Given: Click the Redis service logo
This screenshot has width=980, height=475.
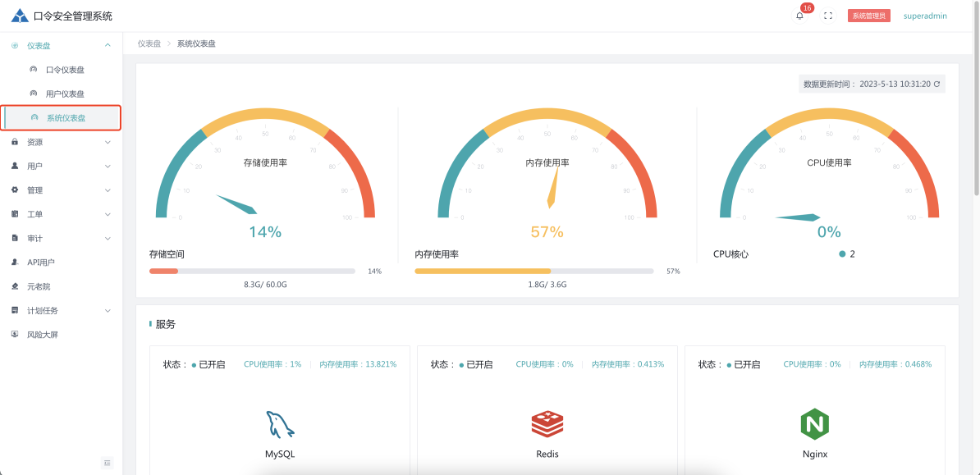Looking at the screenshot, I should [547, 424].
